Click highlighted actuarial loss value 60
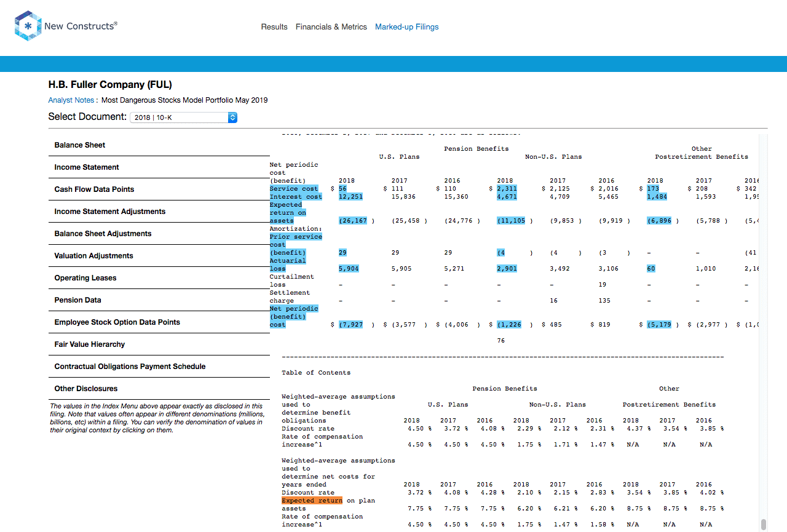 click(651, 269)
